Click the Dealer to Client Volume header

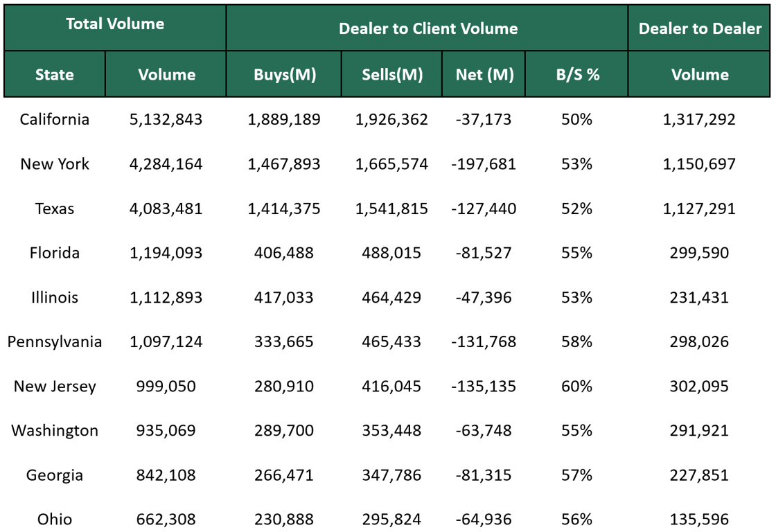click(427, 28)
